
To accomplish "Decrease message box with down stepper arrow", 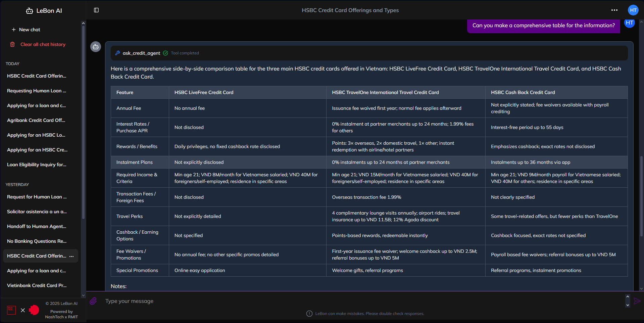I will pyautogui.click(x=628, y=305).
